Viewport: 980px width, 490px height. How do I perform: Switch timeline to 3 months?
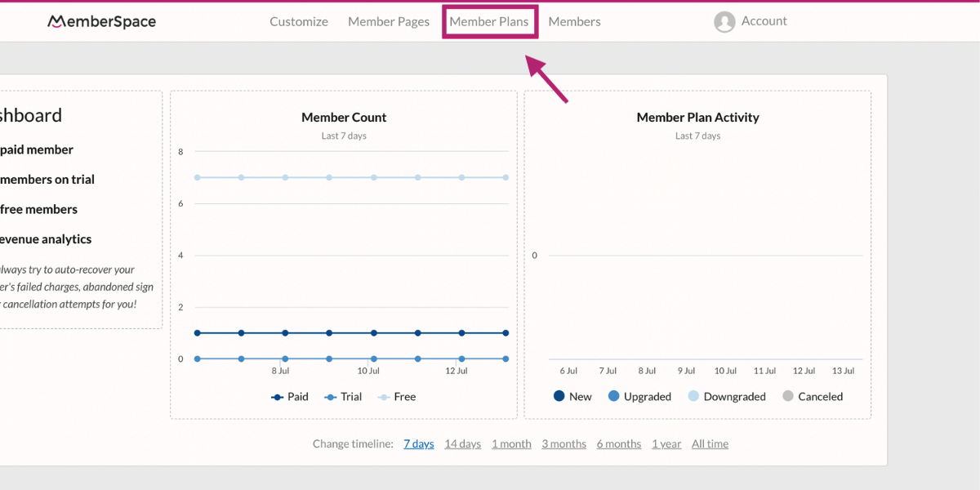pos(563,444)
